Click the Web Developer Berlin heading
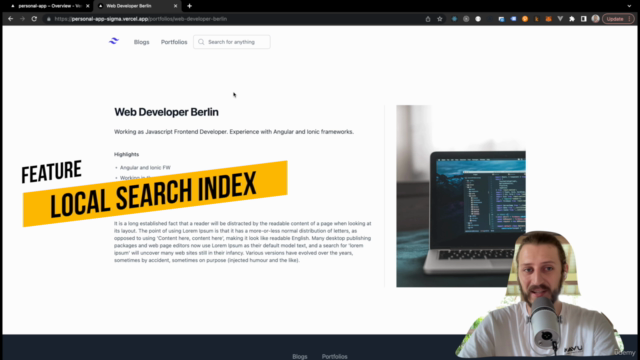 pos(166,112)
